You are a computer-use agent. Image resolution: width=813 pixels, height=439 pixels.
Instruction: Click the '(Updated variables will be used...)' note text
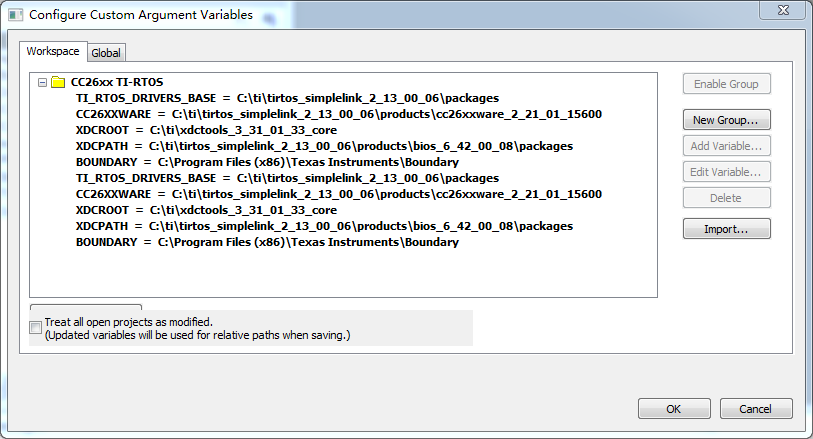pyautogui.click(x=198, y=335)
